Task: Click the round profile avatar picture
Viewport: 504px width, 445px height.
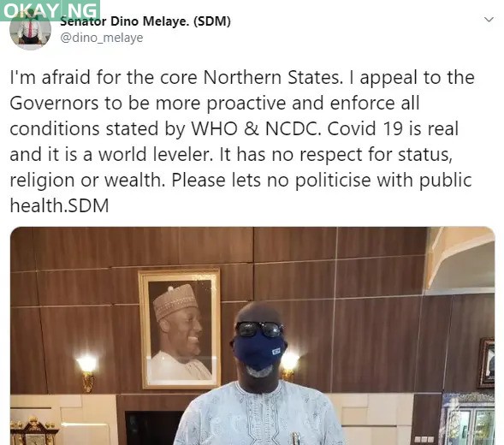Action: (30, 30)
